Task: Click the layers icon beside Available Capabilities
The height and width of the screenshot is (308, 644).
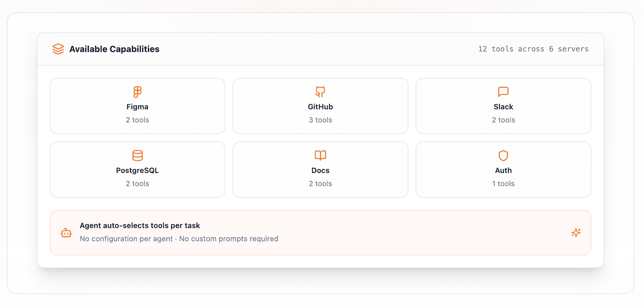Action: tap(58, 49)
